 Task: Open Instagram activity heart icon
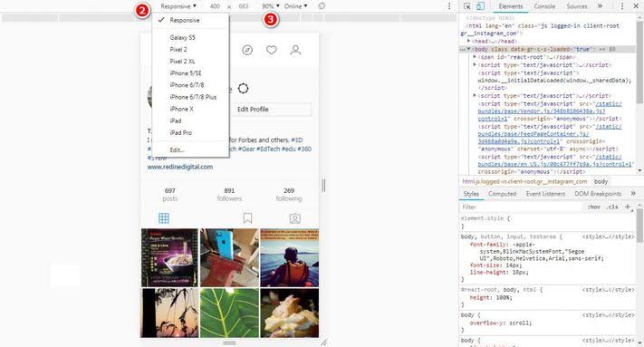(271, 50)
